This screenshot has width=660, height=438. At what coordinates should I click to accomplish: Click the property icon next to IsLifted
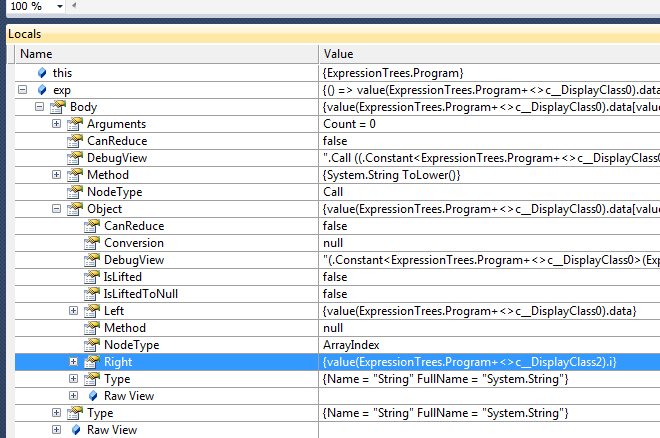click(x=91, y=277)
